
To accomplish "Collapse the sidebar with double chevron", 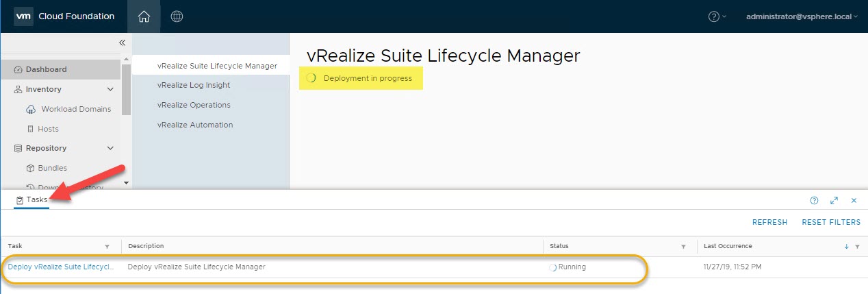I will pos(123,42).
